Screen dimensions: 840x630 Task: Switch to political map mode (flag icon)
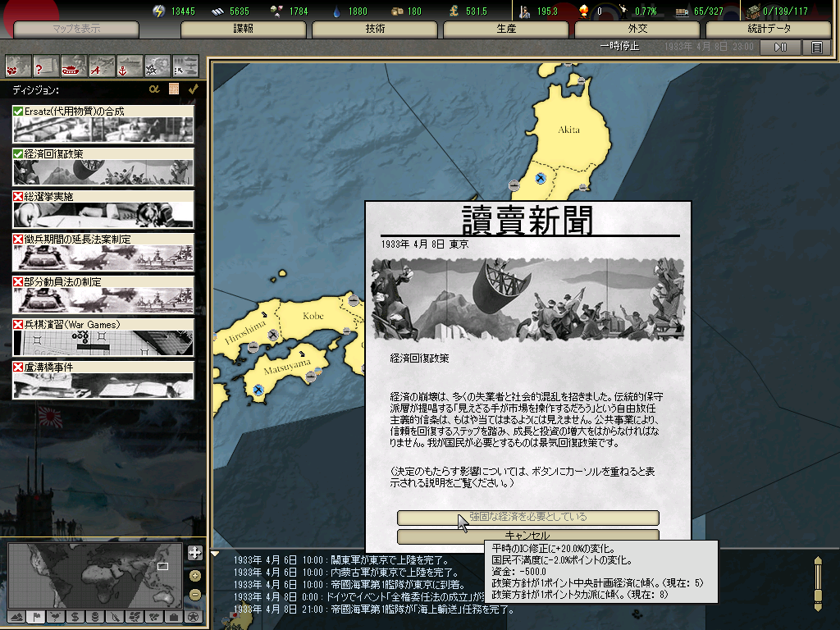[36, 617]
